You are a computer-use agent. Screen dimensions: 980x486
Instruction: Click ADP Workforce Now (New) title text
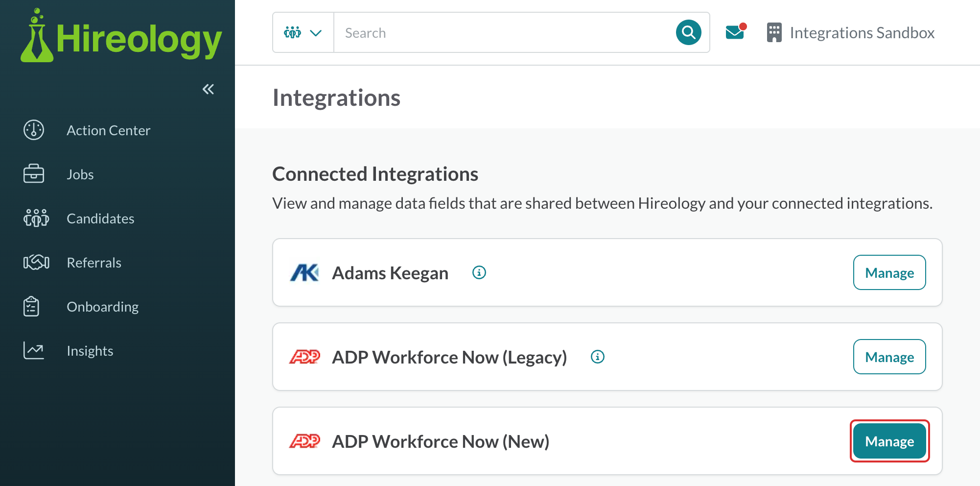[441, 441]
